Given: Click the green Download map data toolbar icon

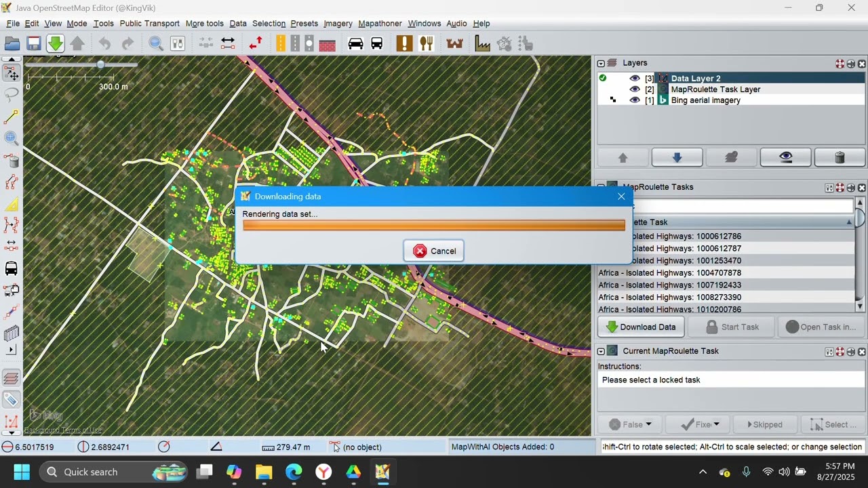Looking at the screenshot, I should tap(55, 43).
